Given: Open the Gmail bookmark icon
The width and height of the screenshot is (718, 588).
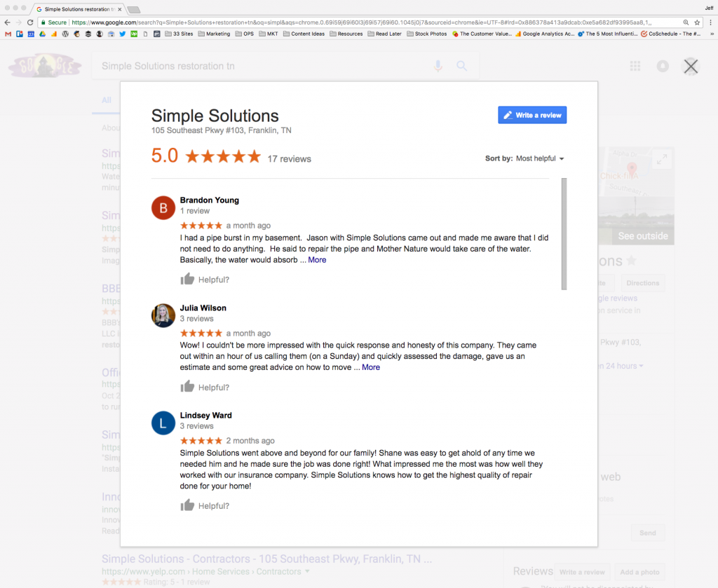Looking at the screenshot, I should (8, 34).
